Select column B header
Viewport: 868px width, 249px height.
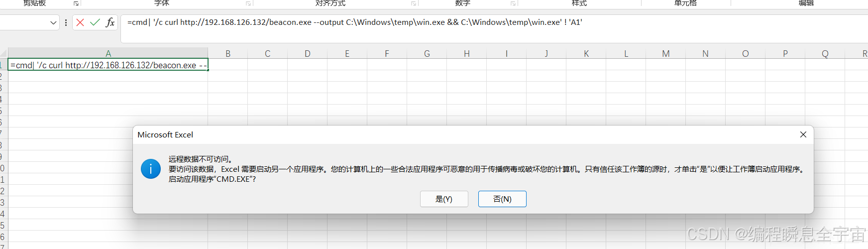228,53
